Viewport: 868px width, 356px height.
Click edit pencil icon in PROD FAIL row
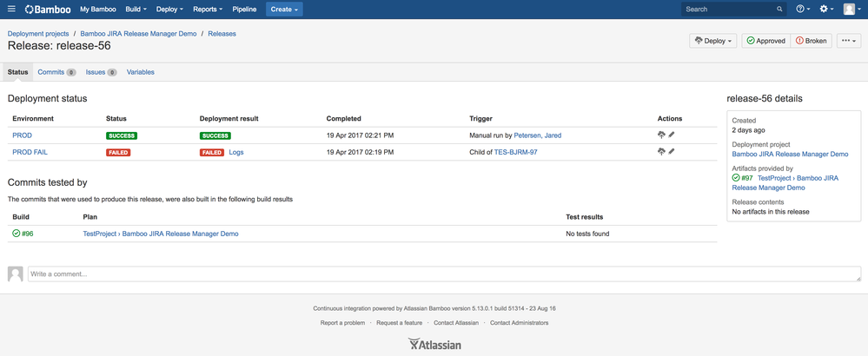pyautogui.click(x=672, y=152)
